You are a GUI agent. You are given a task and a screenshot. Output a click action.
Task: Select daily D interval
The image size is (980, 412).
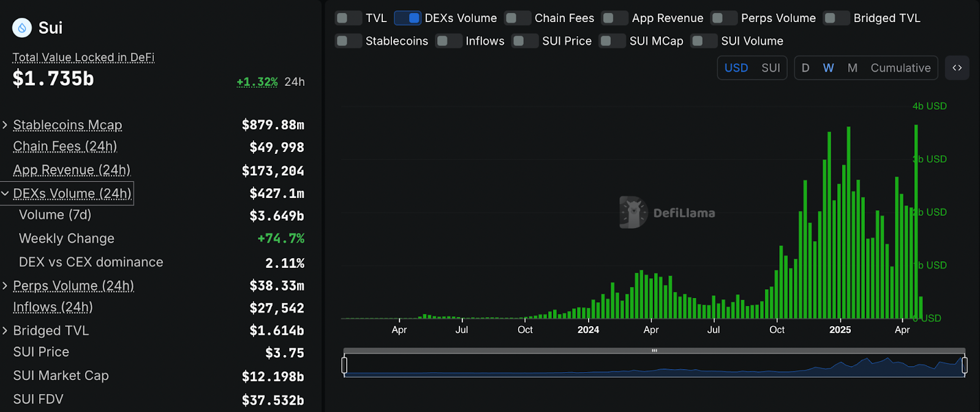point(805,68)
